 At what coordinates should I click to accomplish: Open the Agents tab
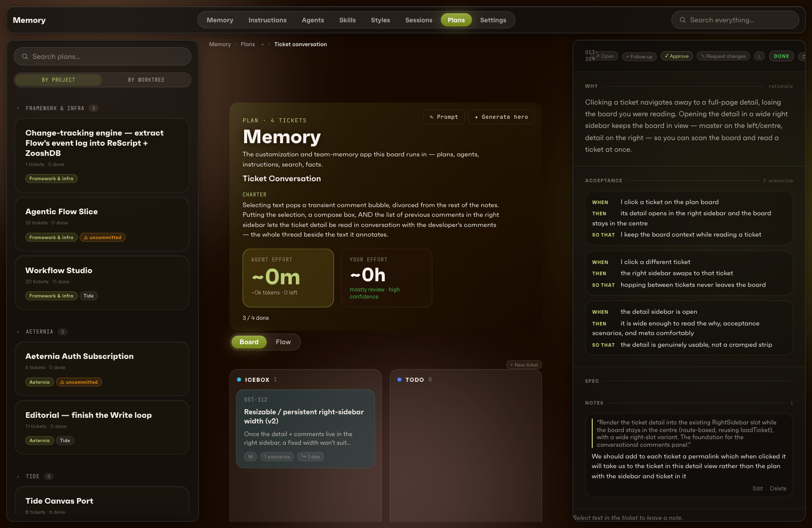(x=313, y=20)
